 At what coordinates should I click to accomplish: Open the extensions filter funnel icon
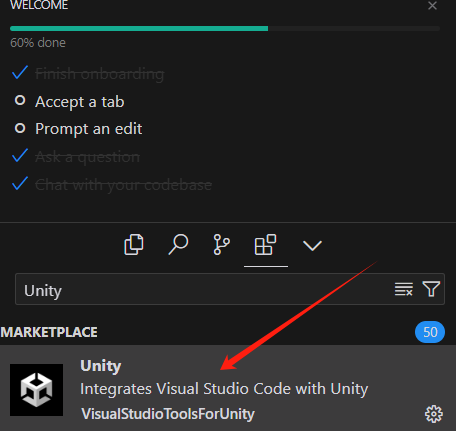[431, 289]
